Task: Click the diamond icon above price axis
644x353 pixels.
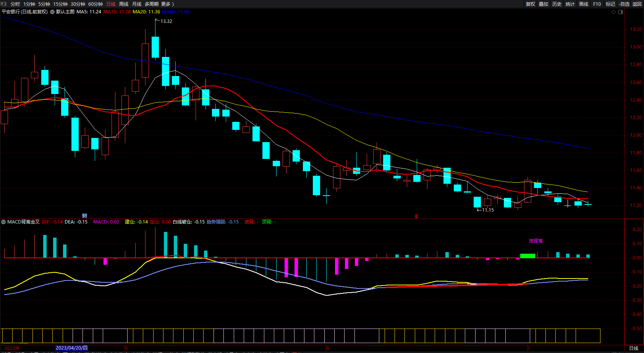Action: [x=614, y=12]
